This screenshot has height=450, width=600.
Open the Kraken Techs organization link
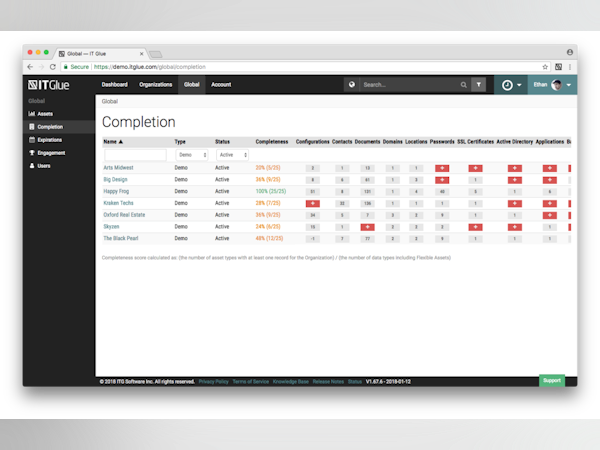coord(118,203)
